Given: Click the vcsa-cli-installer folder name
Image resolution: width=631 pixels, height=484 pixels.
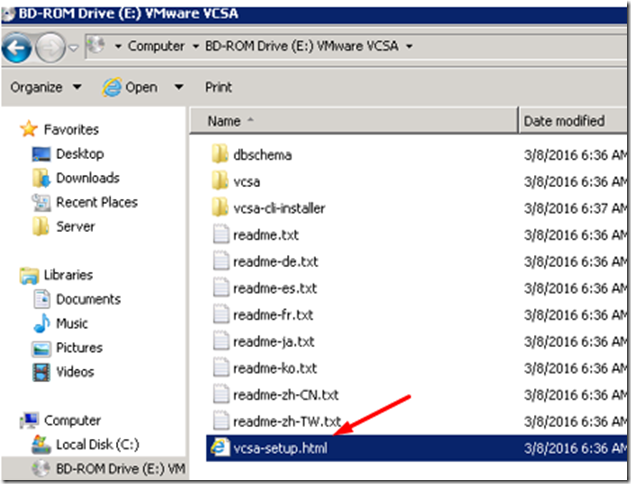Looking at the screenshot, I should tap(279, 208).
